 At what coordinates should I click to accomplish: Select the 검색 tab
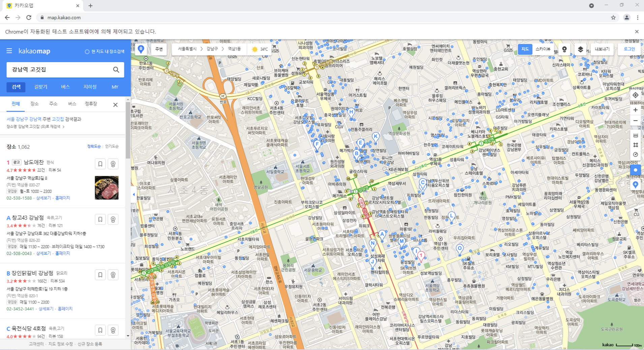click(x=16, y=87)
